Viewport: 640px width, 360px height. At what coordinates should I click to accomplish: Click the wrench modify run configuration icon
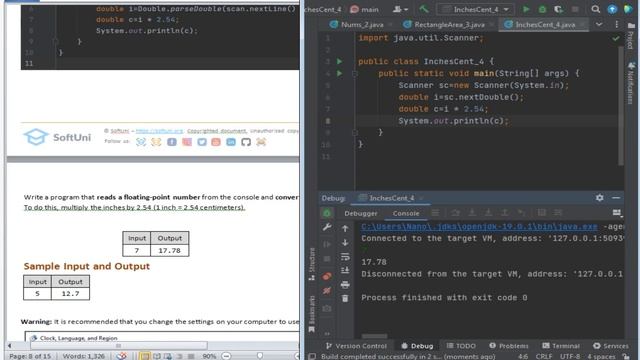point(327,227)
